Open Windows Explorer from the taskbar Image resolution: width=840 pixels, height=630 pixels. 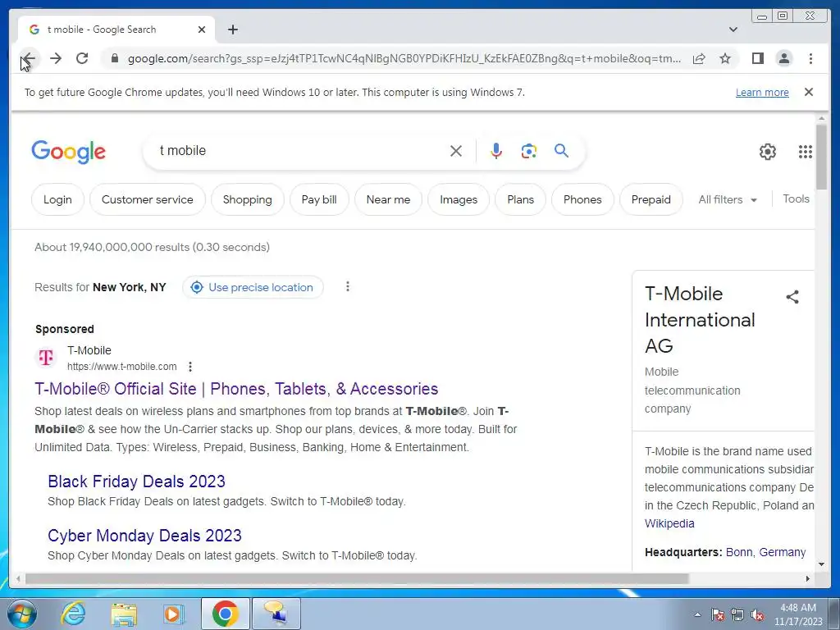pos(124,614)
